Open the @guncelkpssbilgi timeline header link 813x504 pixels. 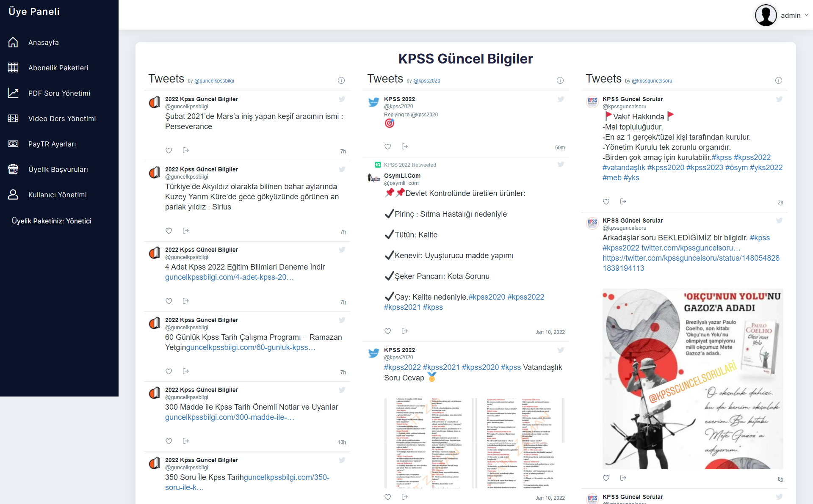[214, 81]
